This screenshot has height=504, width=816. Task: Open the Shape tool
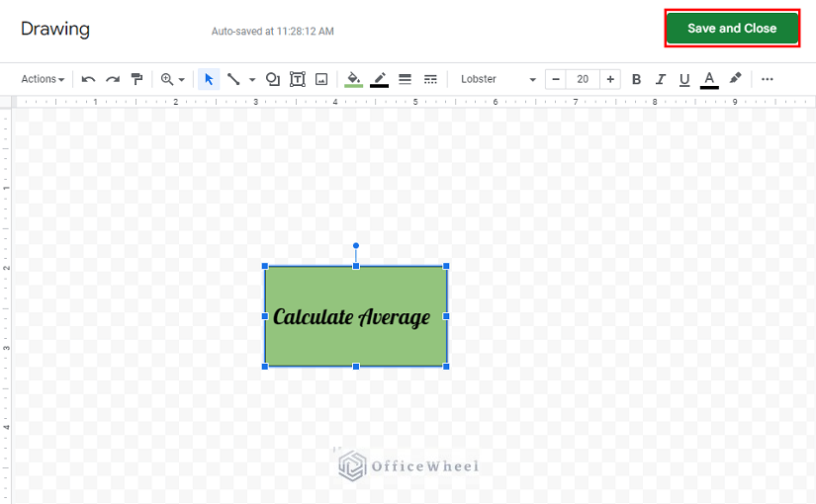pos(273,79)
